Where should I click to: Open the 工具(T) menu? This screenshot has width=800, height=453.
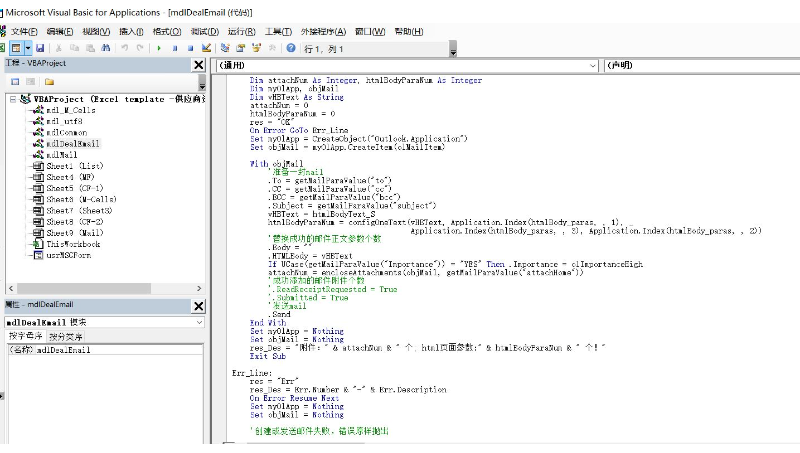pos(278,32)
